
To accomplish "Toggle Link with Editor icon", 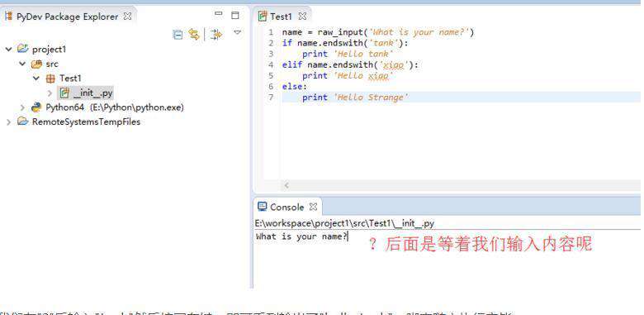I will 194,35.
